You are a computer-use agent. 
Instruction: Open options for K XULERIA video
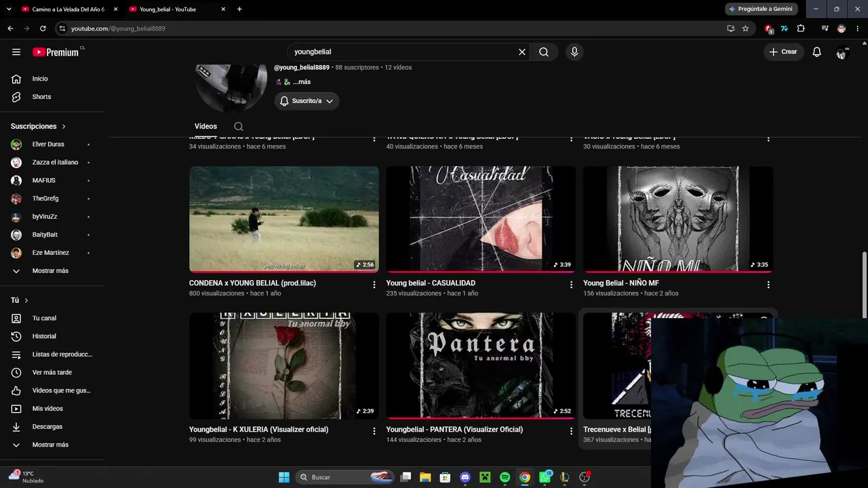(374, 431)
